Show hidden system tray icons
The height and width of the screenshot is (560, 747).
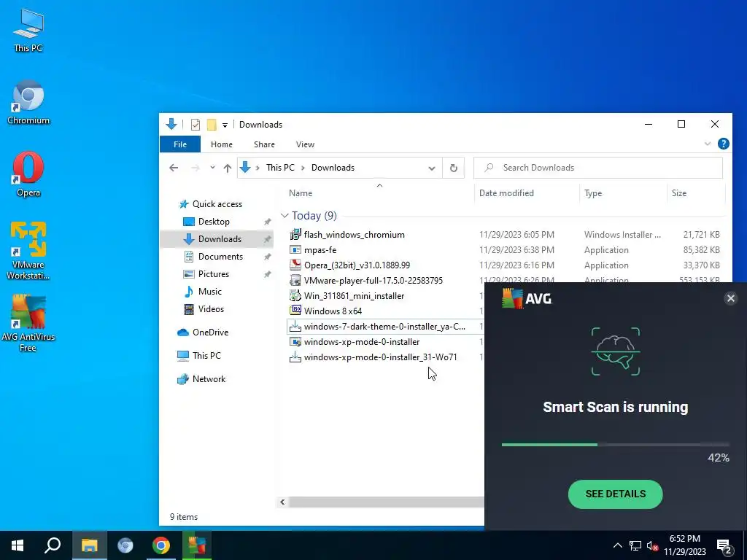click(x=617, y=545)
